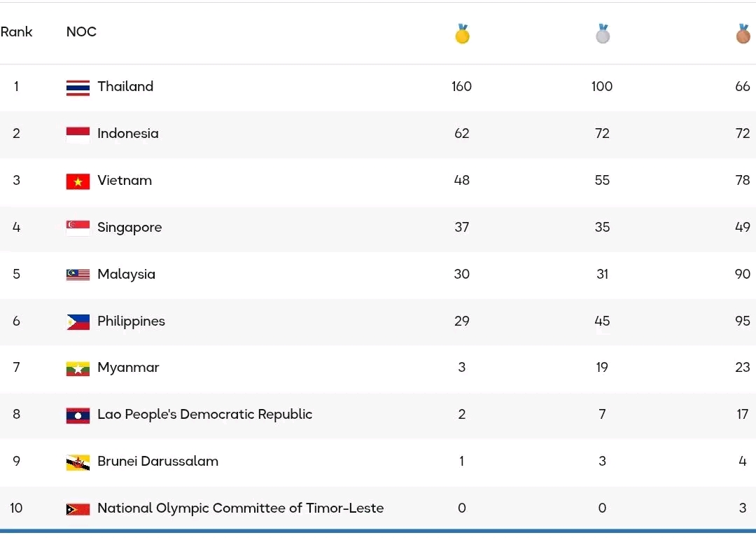The width and height of the screenshot is (756, 540).
Task: Click the bronze medal column icon
Action: point(742,34)
